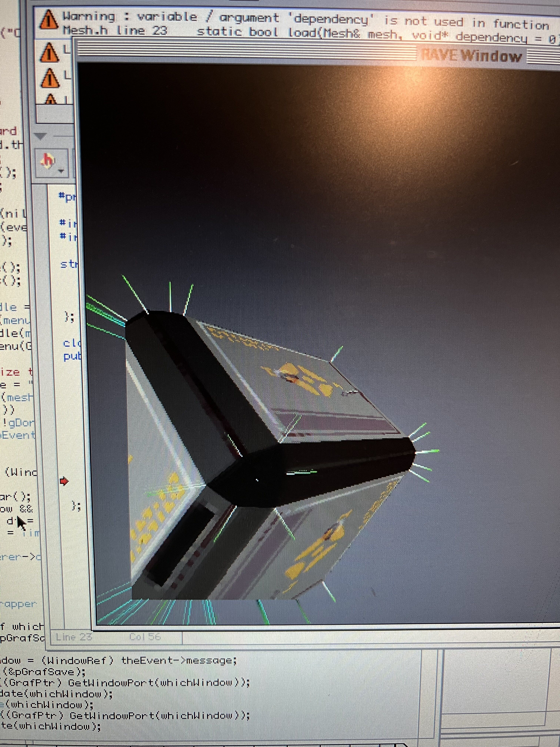The height and width of the screenshot is (747, 560).
Task: Click the 'Line 23' field in the status bar
Action: pyautogui.click(x=74, y=637)
